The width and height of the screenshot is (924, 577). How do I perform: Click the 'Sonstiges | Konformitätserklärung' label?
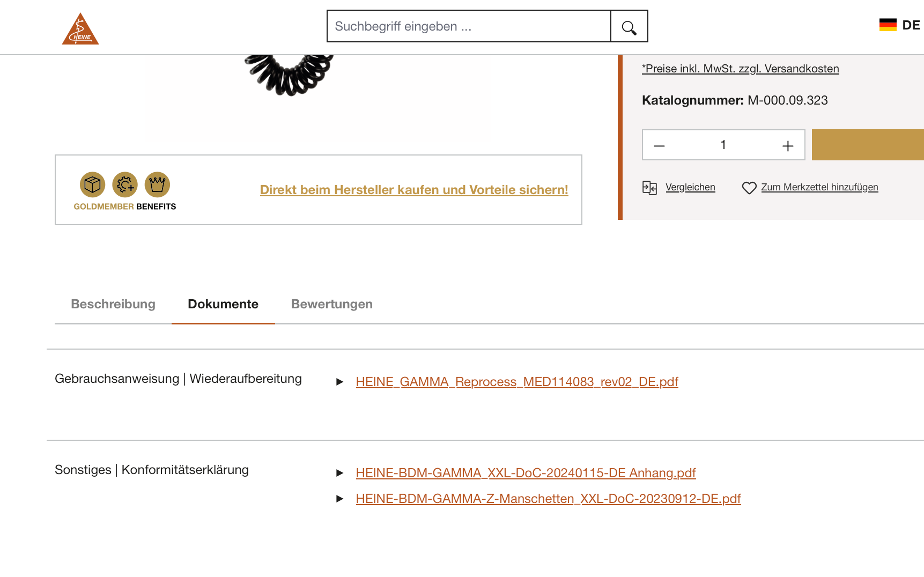tap(152, 470)
